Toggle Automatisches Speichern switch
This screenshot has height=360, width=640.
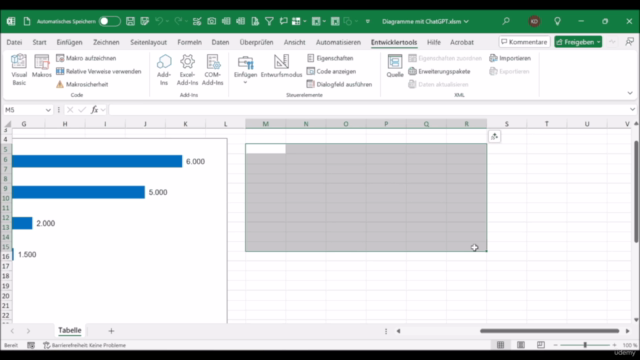(x=109, y=21)
